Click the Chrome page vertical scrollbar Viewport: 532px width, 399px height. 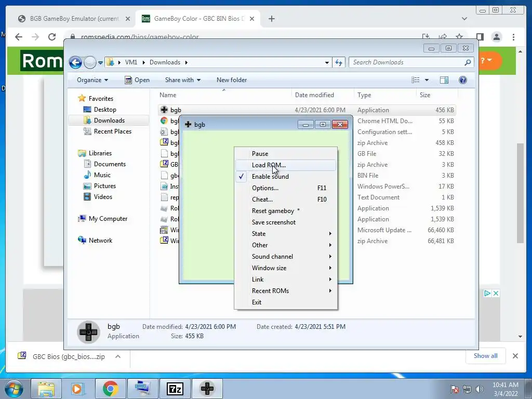coord(520,193)
